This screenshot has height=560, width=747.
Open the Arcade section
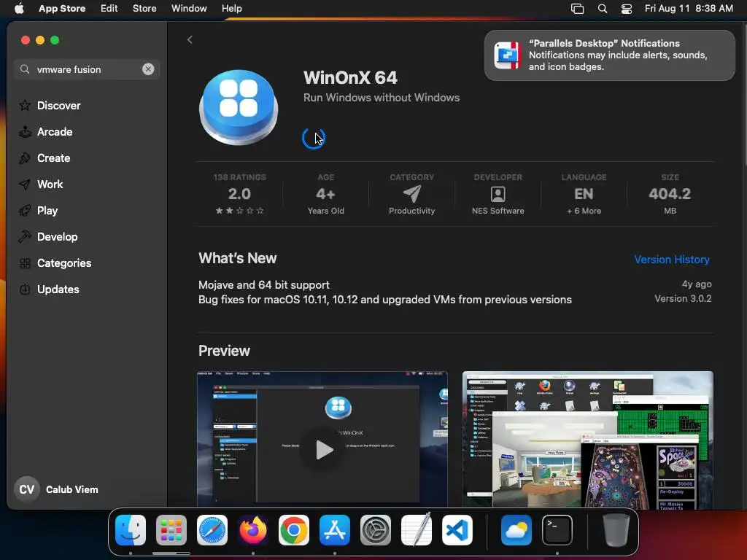pyautogui.click(x=45, y=131)
